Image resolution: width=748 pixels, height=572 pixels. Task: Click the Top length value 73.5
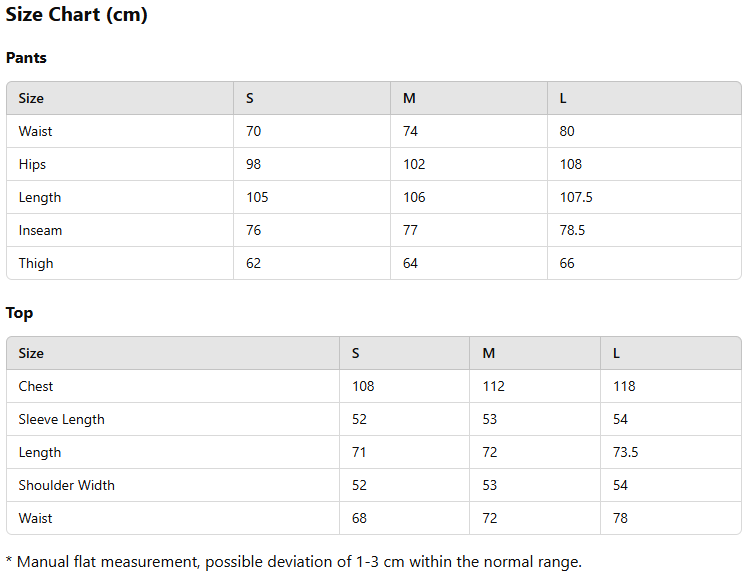[x=626, y=452]
